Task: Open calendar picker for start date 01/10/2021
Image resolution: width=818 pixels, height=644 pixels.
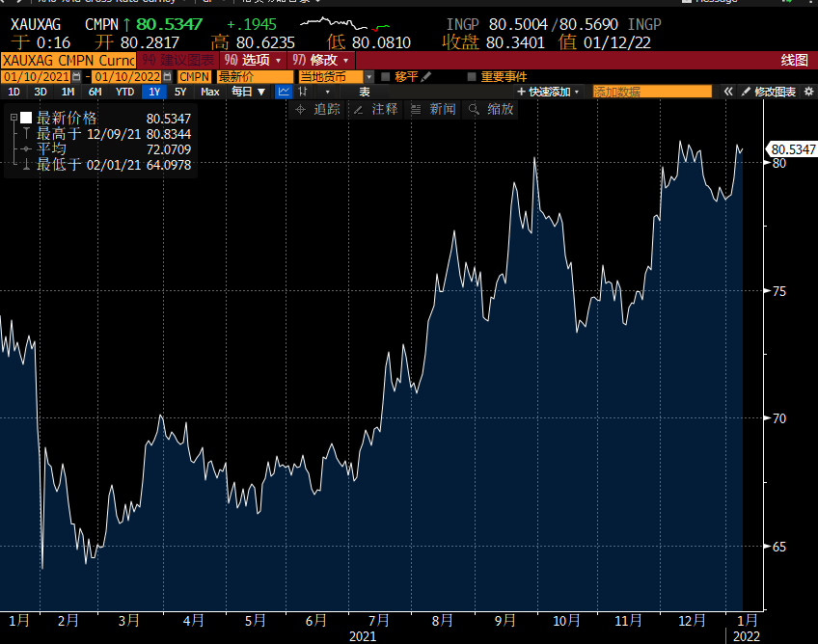Action: click(x=76, y=76)
